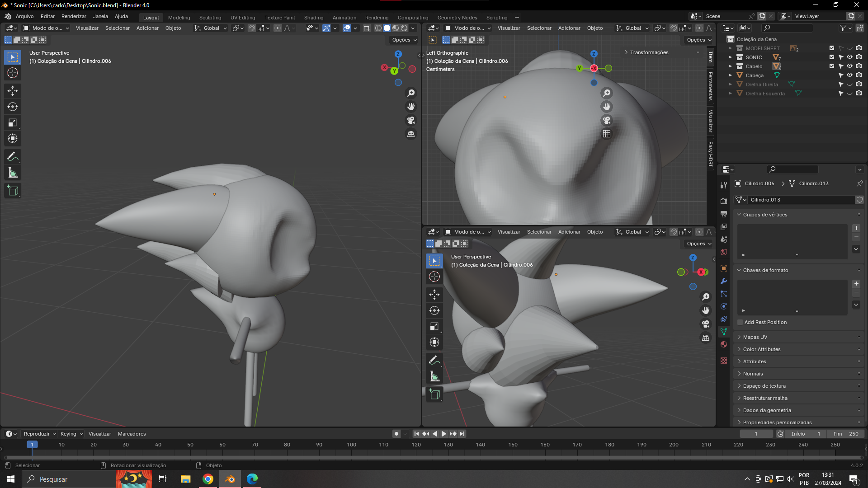Screen dimensions: 868x488
Task: Open the Global transform orientation dropdown in the left viewport header
Action: pos(211,28)
